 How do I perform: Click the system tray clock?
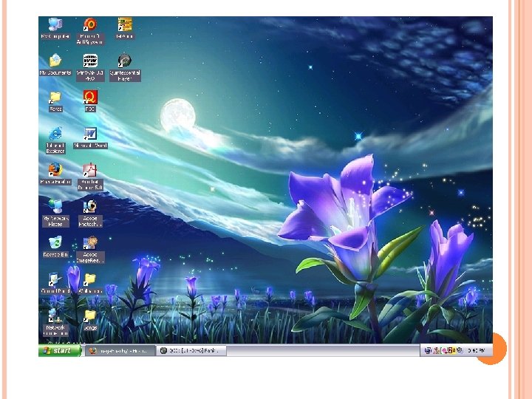click(476, 350)
